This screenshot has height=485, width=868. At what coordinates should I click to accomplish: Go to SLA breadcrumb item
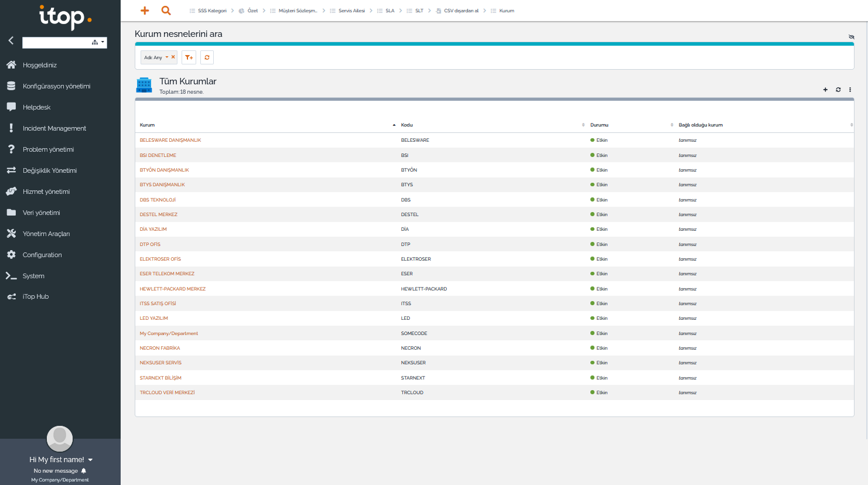point(389,11)
